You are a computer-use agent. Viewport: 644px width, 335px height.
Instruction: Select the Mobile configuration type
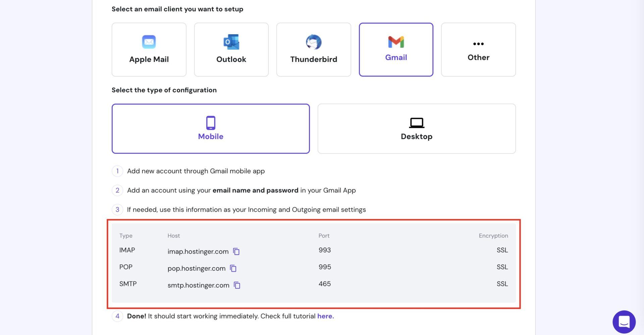coord(211,129)
